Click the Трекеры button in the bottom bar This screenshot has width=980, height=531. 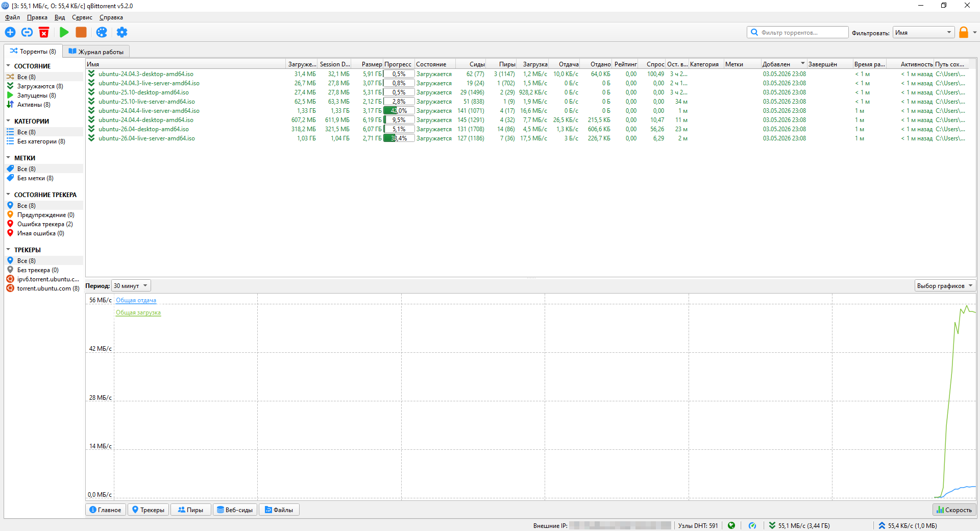point(149,510)
